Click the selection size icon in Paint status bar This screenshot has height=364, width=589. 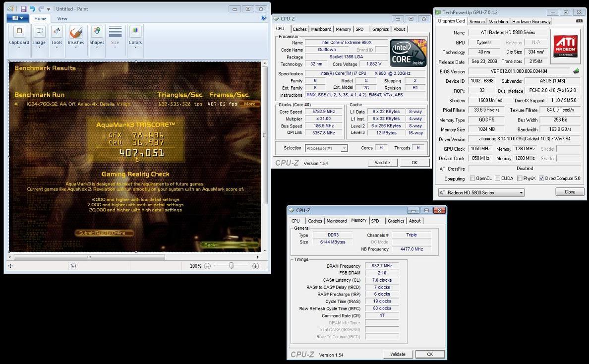[73, 266]
